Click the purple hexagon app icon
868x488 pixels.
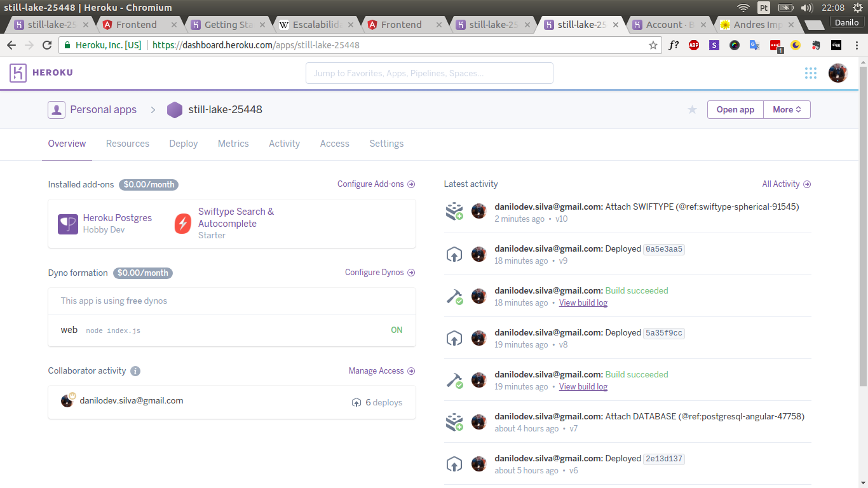pos(174,110)
